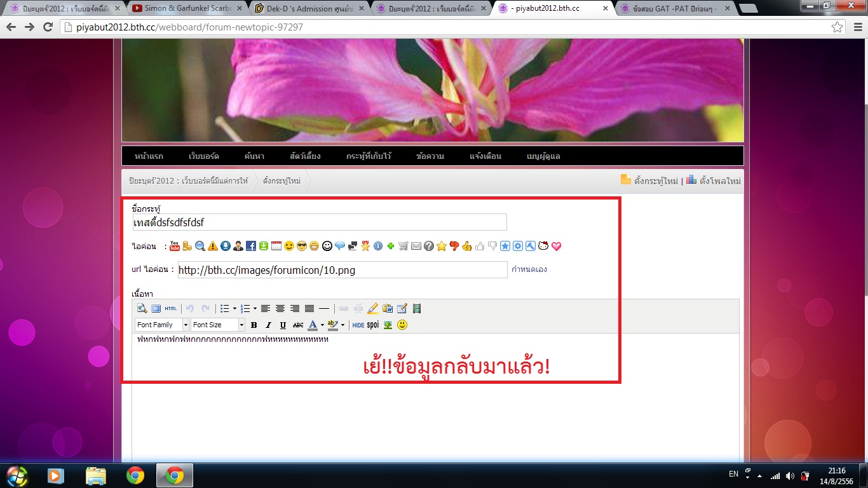Select the envelope mail topic icon
This screenshot has height=488, width=868.
point(416,246)
